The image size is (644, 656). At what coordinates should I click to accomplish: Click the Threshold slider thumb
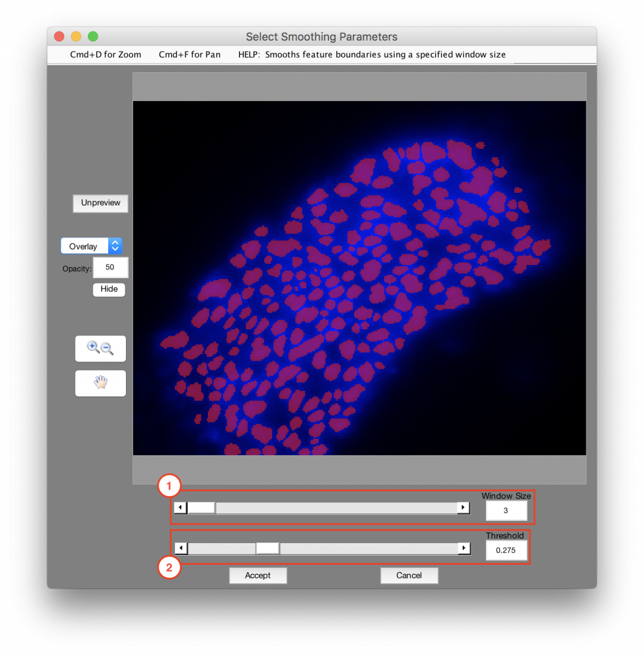[268, 548]
